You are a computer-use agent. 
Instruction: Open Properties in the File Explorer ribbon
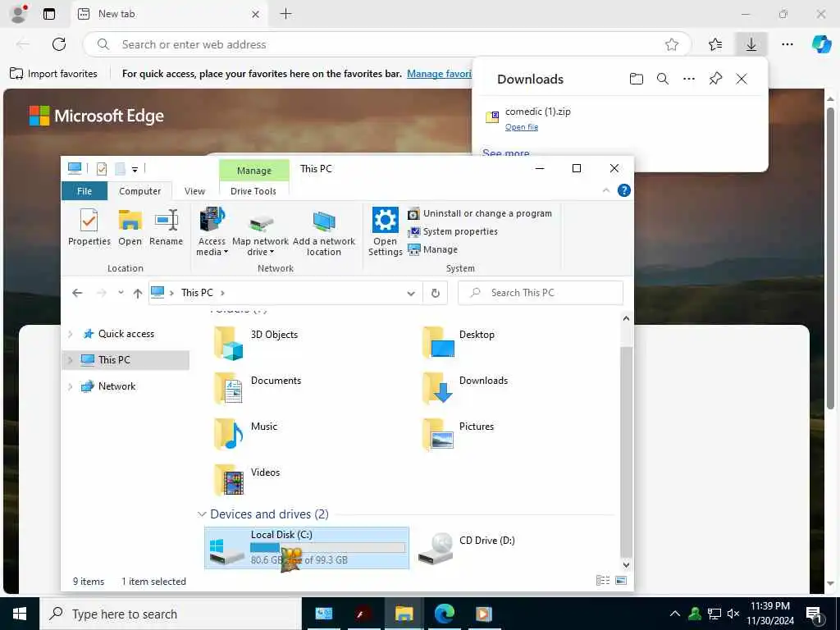89,227
